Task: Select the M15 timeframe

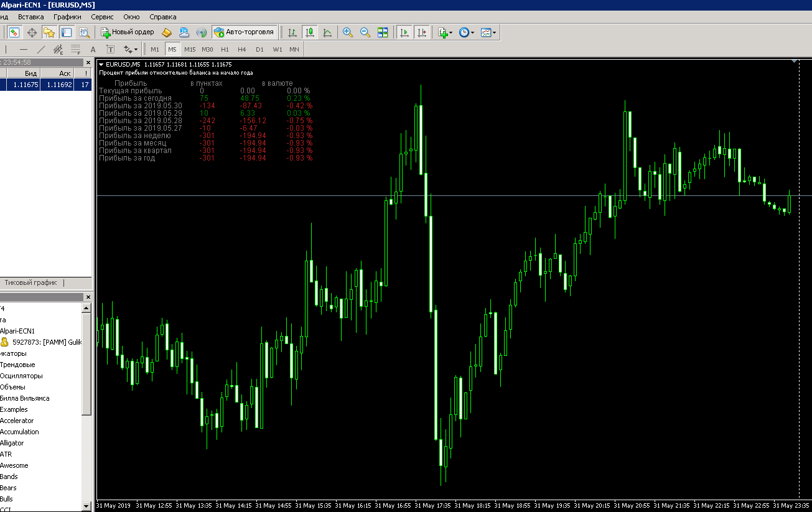Action: (x=190, y=49)
